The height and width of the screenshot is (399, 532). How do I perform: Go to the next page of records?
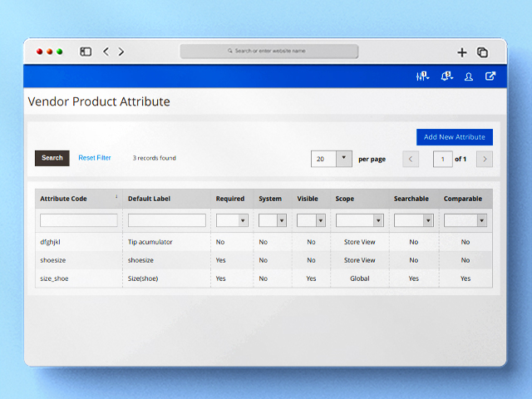(x=485, y=159)
